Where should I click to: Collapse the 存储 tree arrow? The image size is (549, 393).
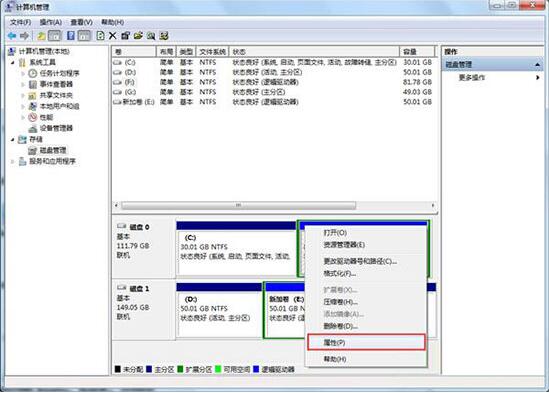13,140
